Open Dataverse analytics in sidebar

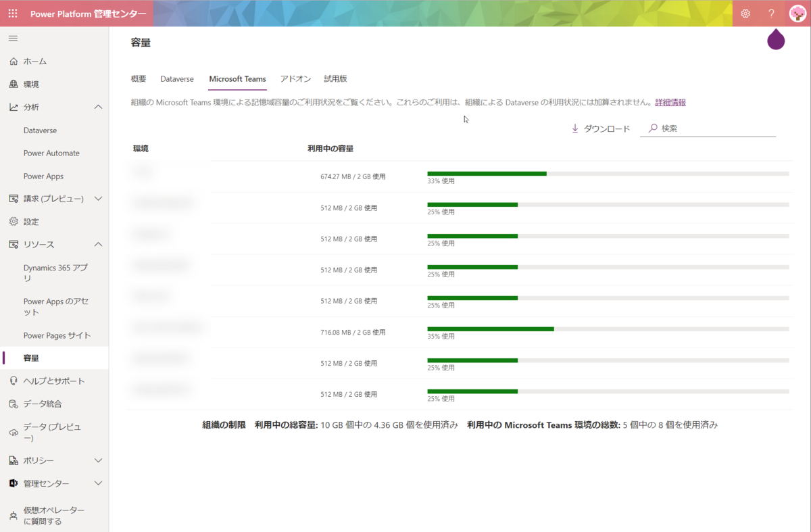pos(40,130)
